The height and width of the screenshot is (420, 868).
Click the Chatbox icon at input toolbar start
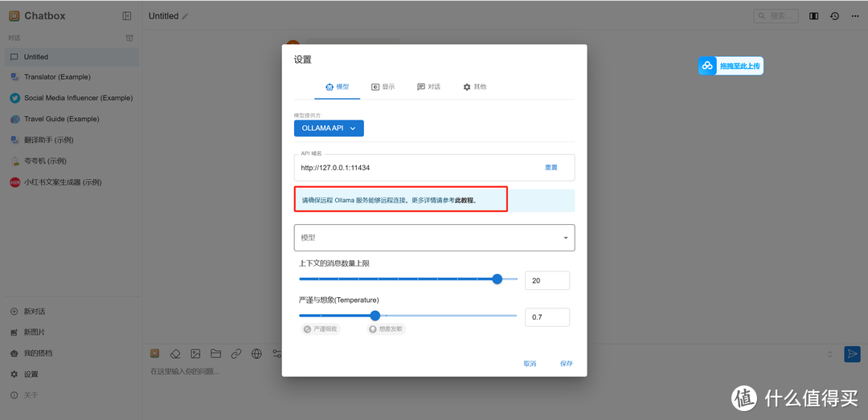tap(155, 353)
